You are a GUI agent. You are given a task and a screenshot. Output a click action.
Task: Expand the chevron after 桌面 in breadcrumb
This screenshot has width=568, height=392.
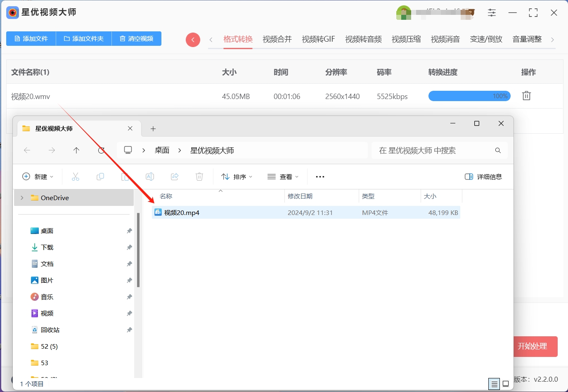pos(180,151)
